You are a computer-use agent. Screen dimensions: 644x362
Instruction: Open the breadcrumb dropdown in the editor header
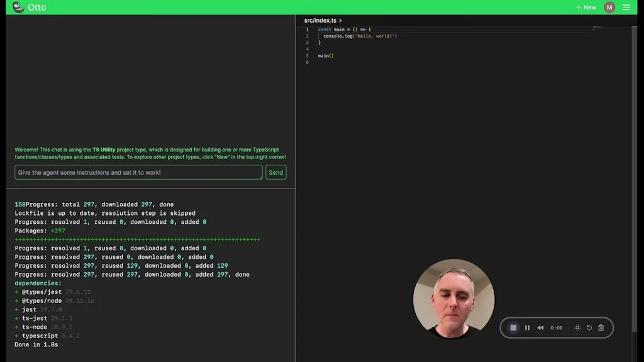pos(340,19)
